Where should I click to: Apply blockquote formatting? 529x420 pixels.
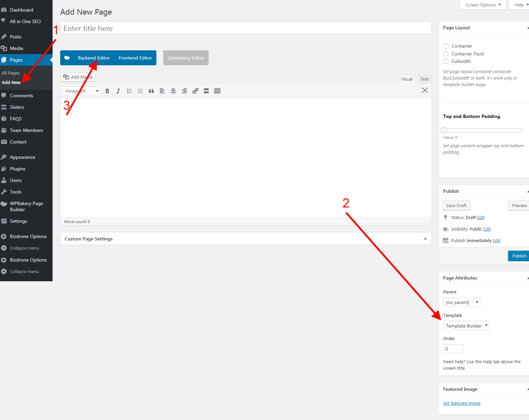151,91
